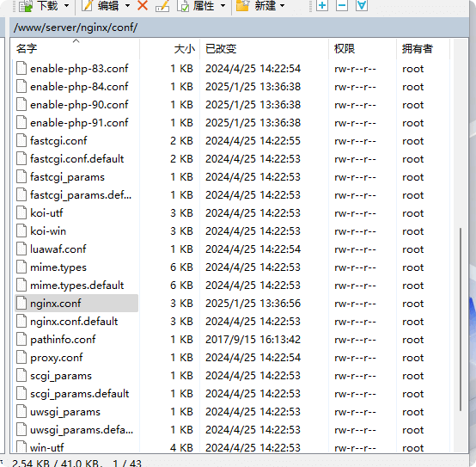This screenshot has width=476, height=467.
Task: Expand the dropdown arrow after 属性
Action: 223,5
